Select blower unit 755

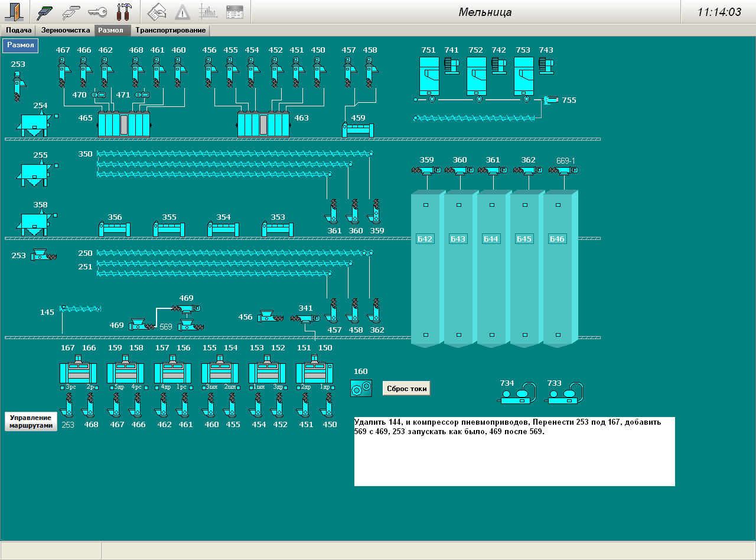(x=550, y=100)
